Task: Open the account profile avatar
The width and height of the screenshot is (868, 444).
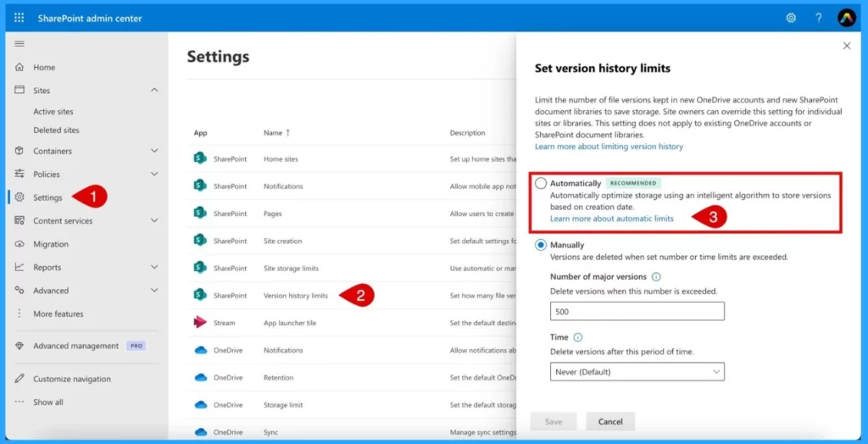Action: (847, 18)
